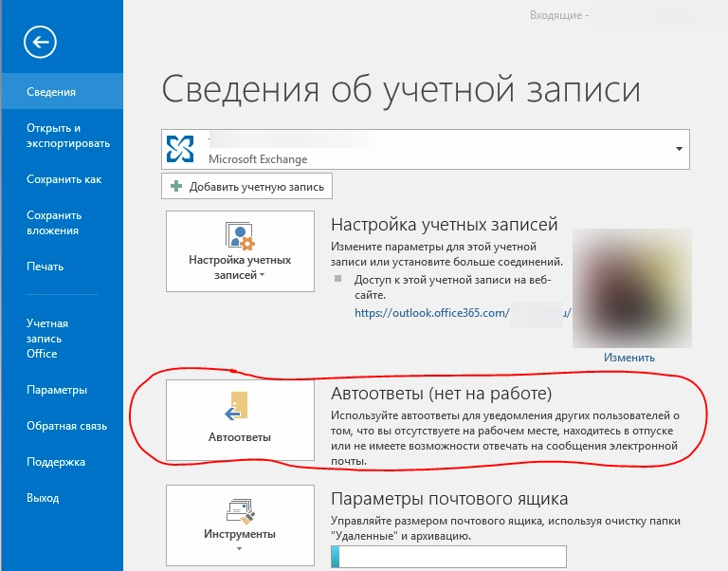Viewport: 728px width, 571px height.
Task: Select Сведения in the left menu
Action: coord(51,92)
